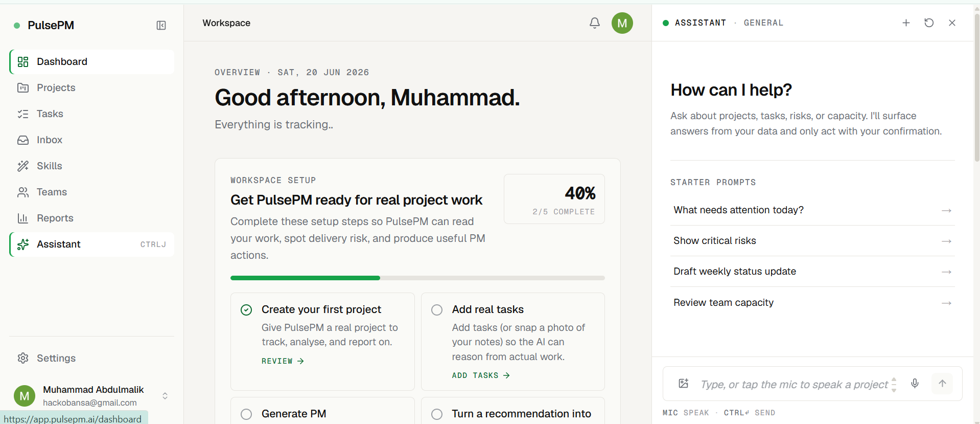Click ADD TASKS link

click(480, 375)
